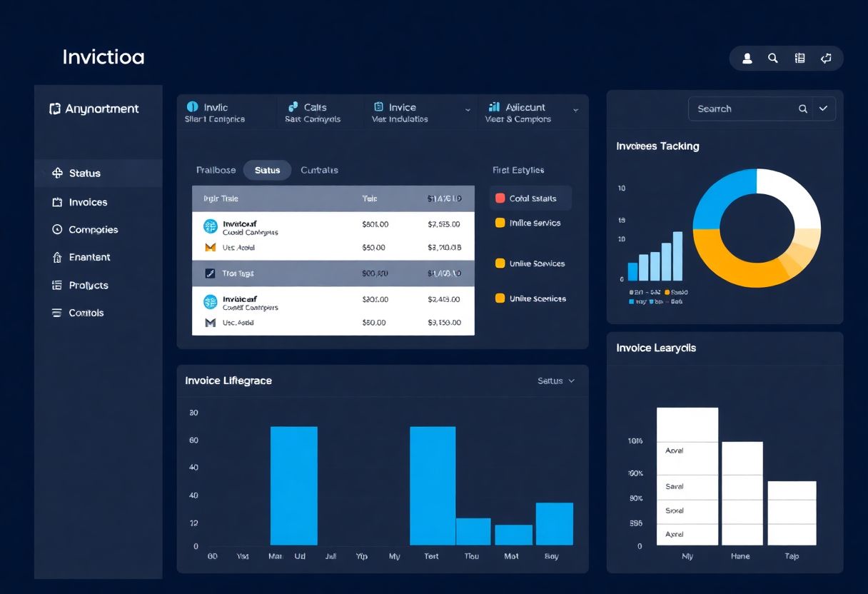This screenshot has height=594, width=868.
Task: Click the Invictioa app title
Action: tap(104, 57)
